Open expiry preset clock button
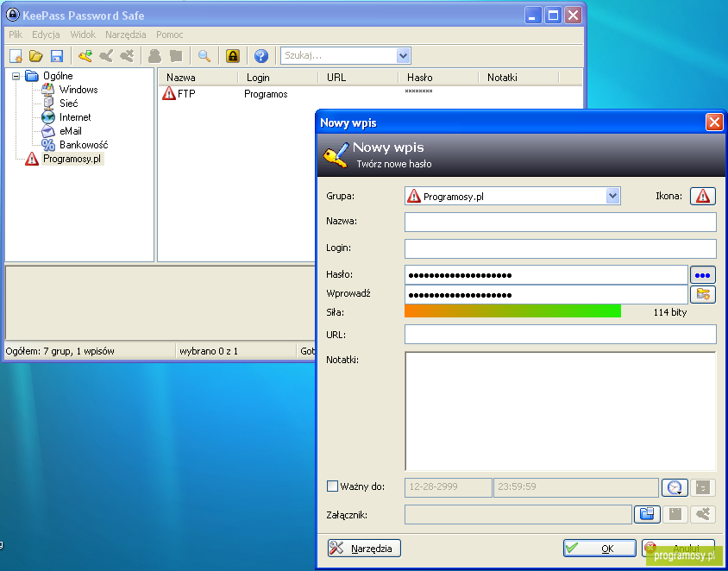 tap(675, 487)
